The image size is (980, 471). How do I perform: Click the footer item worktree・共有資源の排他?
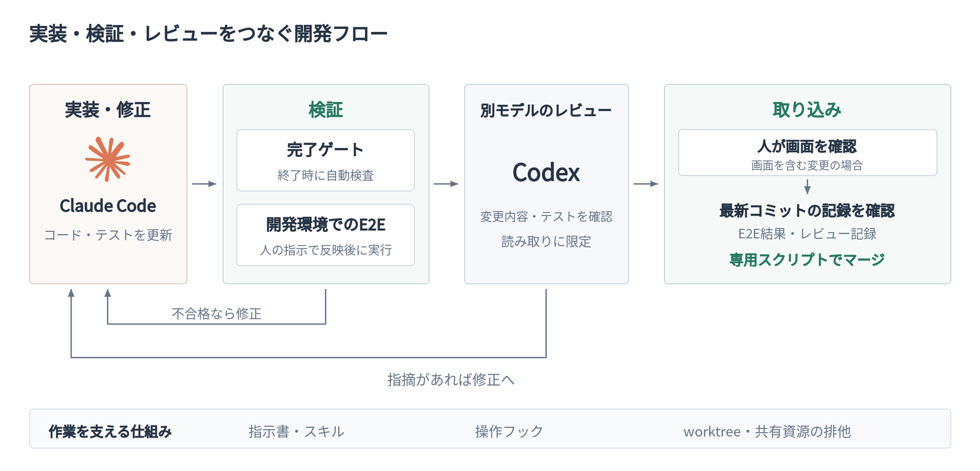pyautogui.click(x=767, y=432)
